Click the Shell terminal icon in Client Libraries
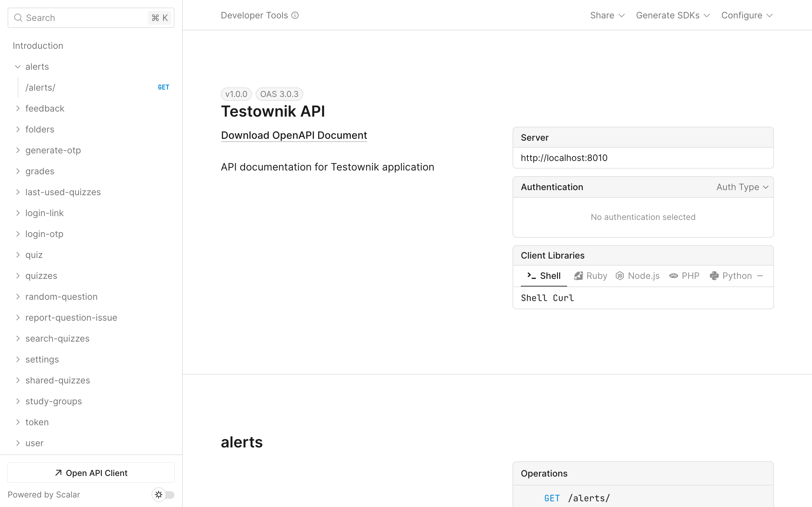 (531, 275)
